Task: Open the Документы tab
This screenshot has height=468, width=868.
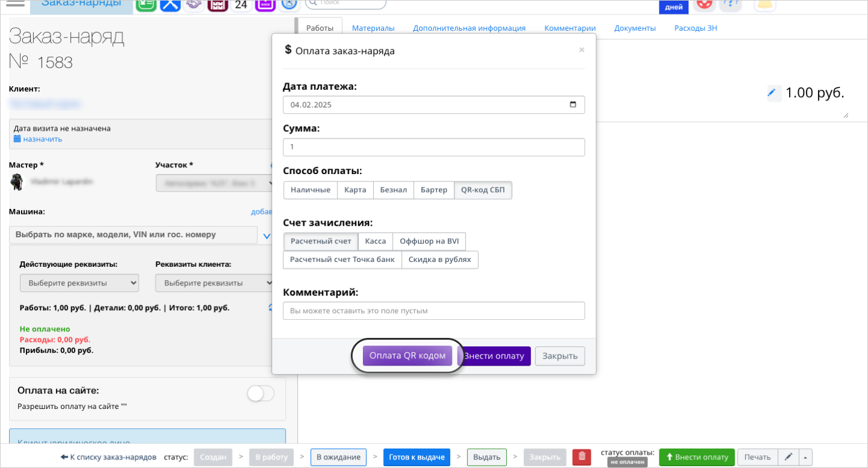Action: [635, 28]
